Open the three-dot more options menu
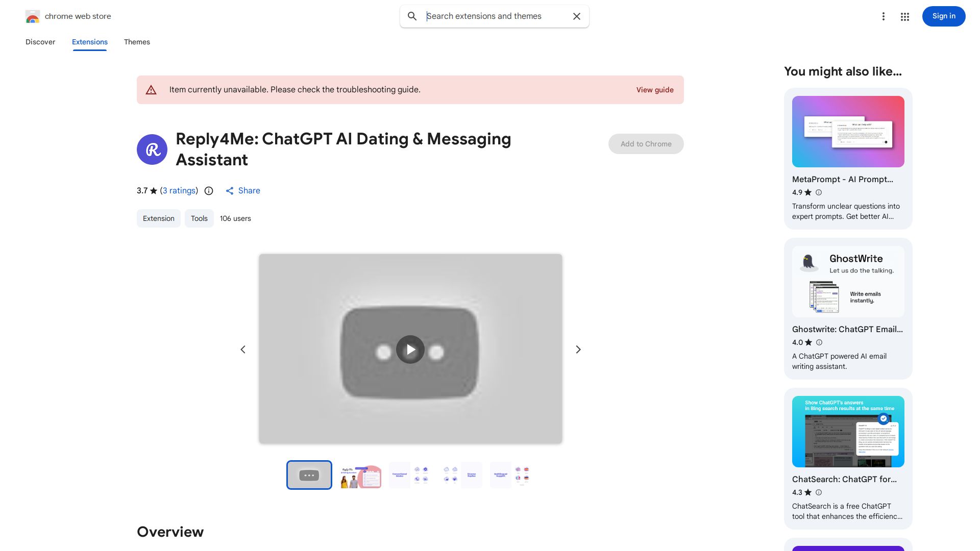 (883, 16)
